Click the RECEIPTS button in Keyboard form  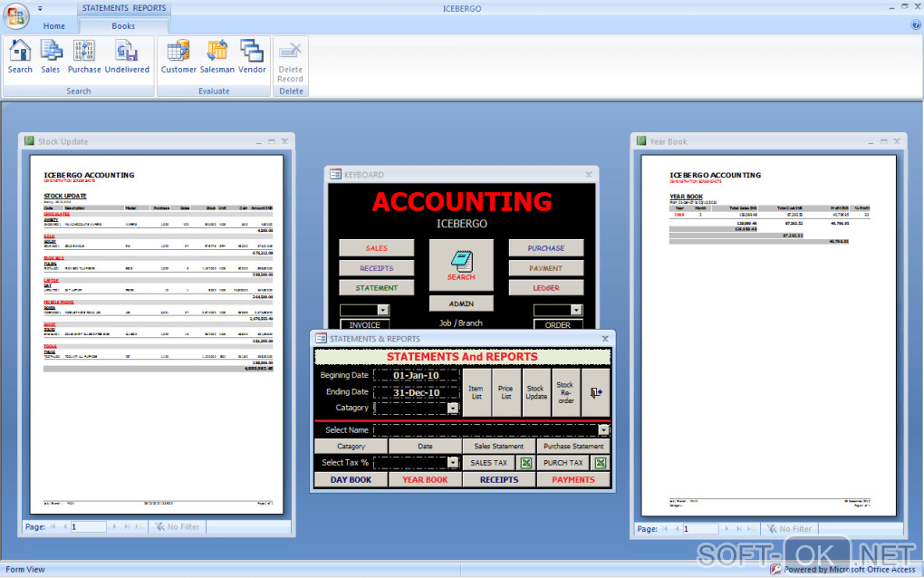click(x=377, y=268)
